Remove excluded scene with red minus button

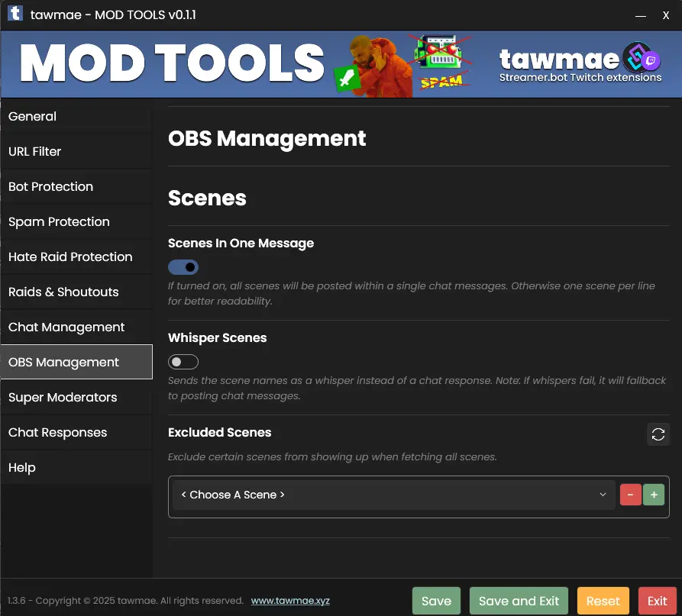[630, 495]
